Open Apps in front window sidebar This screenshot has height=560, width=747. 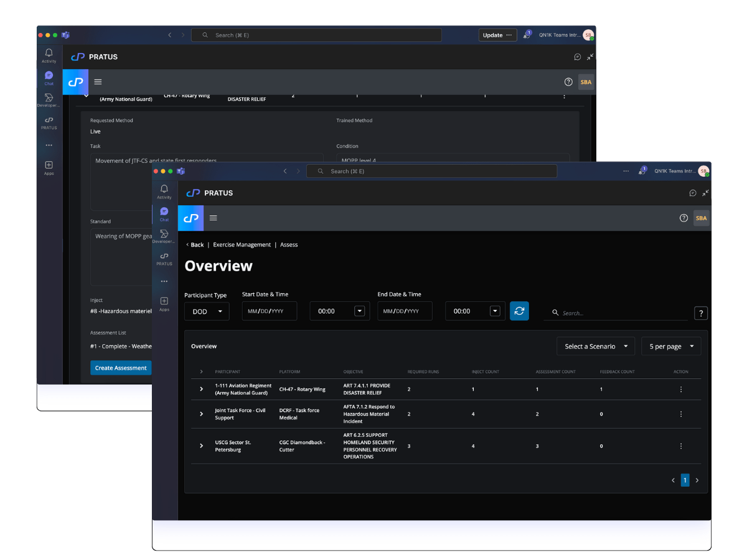(164, 304)
